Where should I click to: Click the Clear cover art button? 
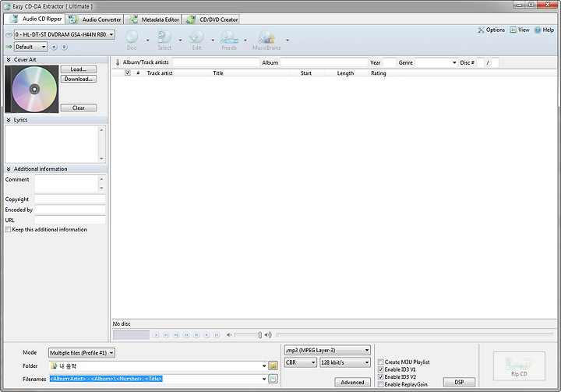point(79,108)
